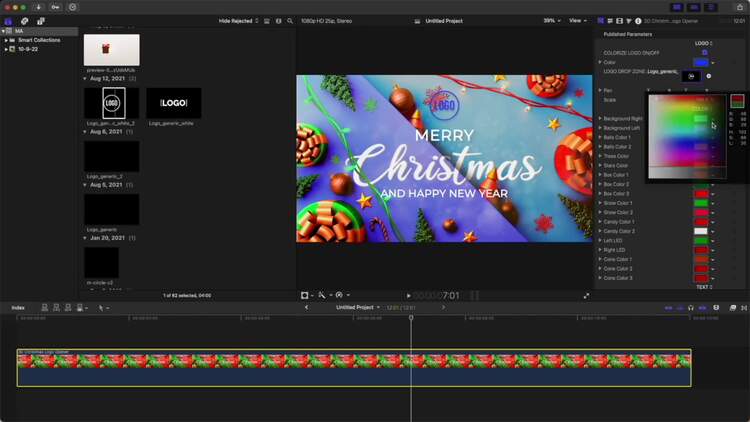Select the Logo_generic_white thumbnail
Image resolution: width=750 pixels, height=422 pixels.
click(174, 103)
